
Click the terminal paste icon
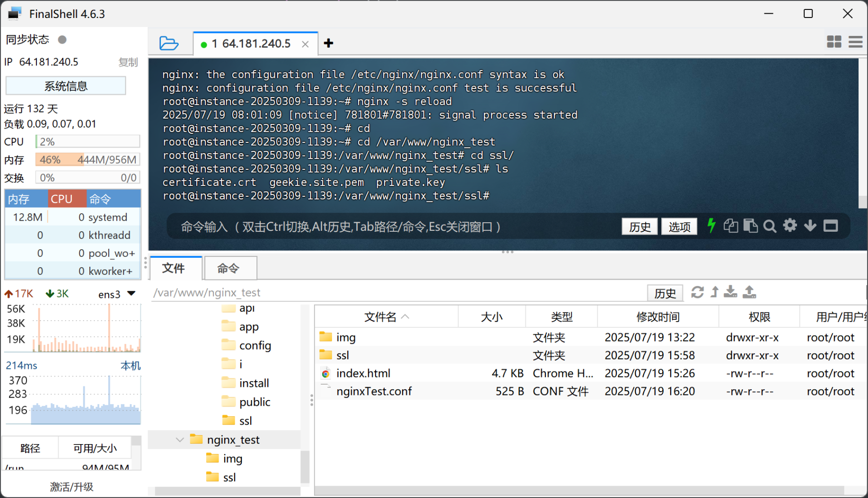(750, 226)
